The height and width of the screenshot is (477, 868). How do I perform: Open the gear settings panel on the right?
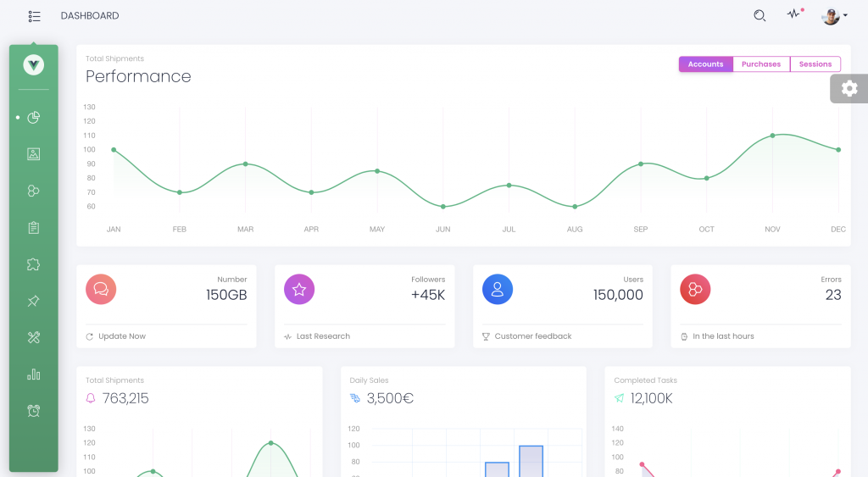pos(849,88)
